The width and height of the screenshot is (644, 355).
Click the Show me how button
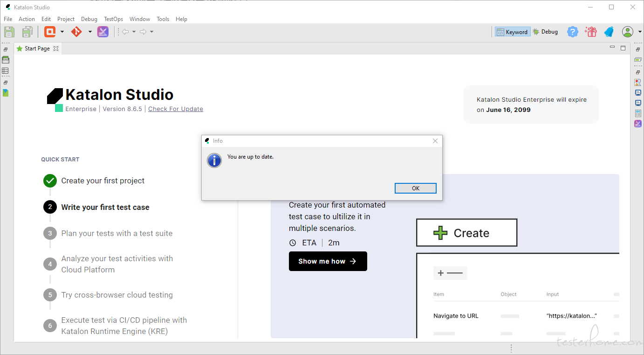(328, 261)
